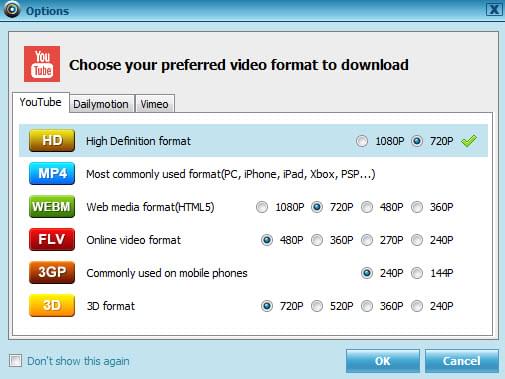Image resolution: width=505 pixels, height=379 pixels.
Task: Click the 'Choose your preferred video format' heading
Action: (x=239, y=65)
